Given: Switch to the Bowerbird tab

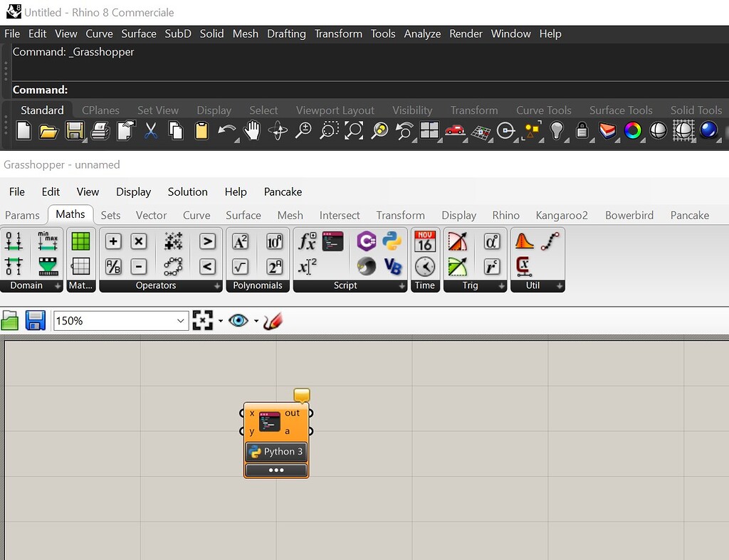Looking at the screenshot, I should pos(629,215).
